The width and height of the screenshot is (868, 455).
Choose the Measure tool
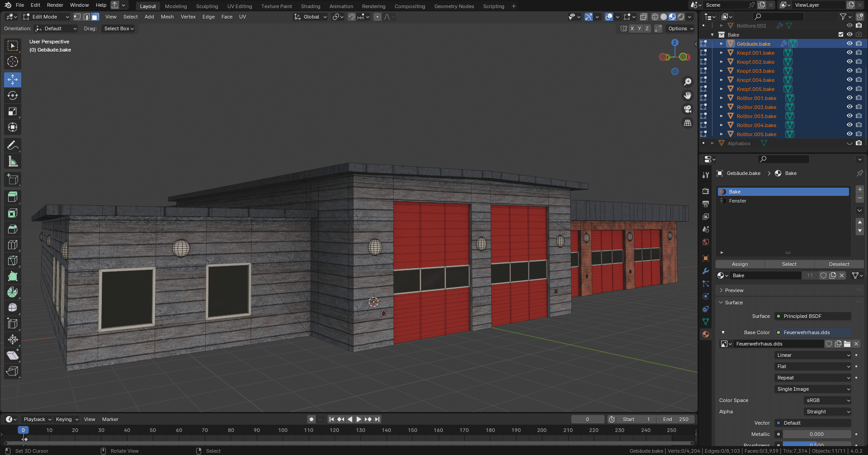pyautogui.click(x=13, y=161)
